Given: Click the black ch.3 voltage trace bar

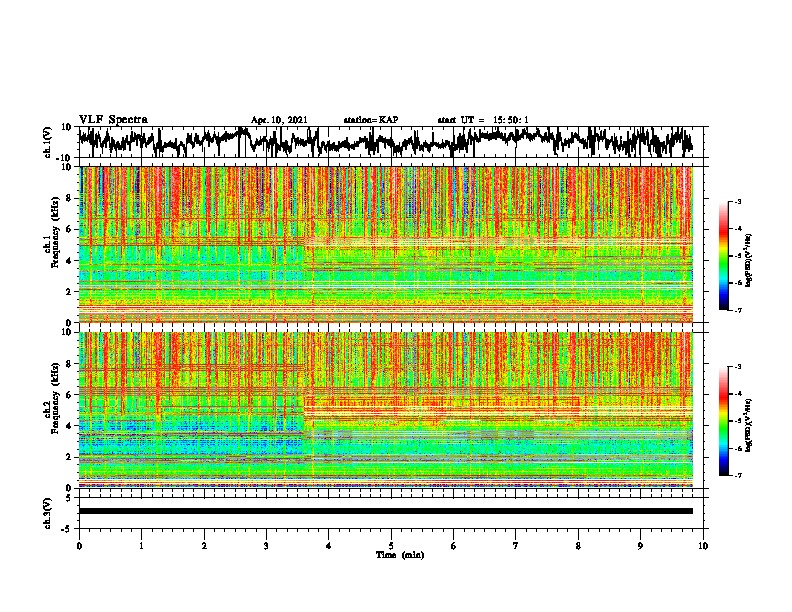Looking at the screenshot, I should point(386,511).
